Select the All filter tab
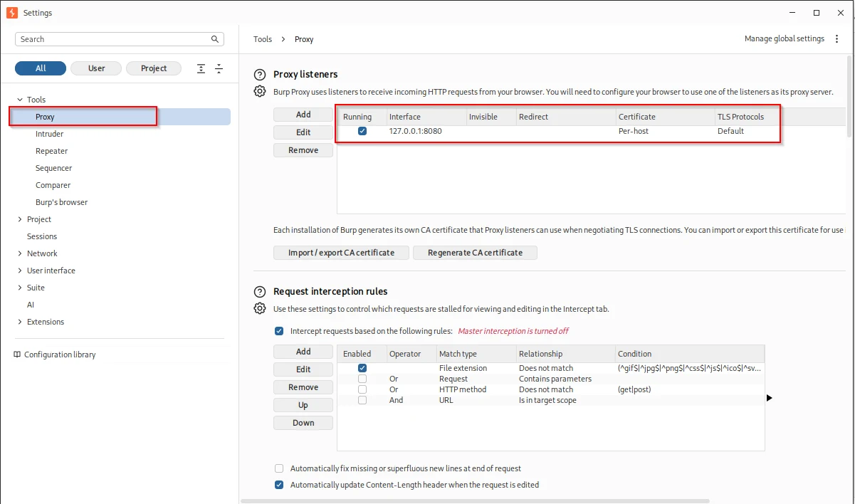This screenshot has height=504, width=855. click(41, 68)
